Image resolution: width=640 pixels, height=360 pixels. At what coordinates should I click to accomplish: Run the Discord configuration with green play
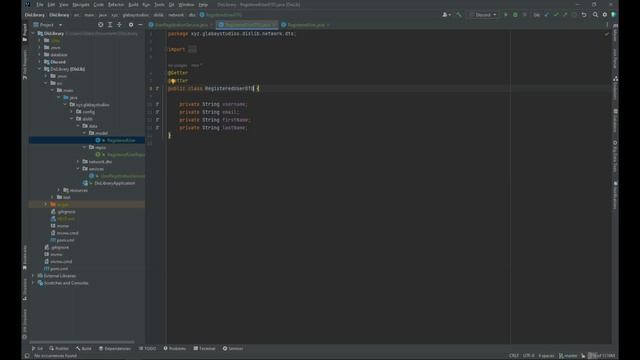coord(506,15)
